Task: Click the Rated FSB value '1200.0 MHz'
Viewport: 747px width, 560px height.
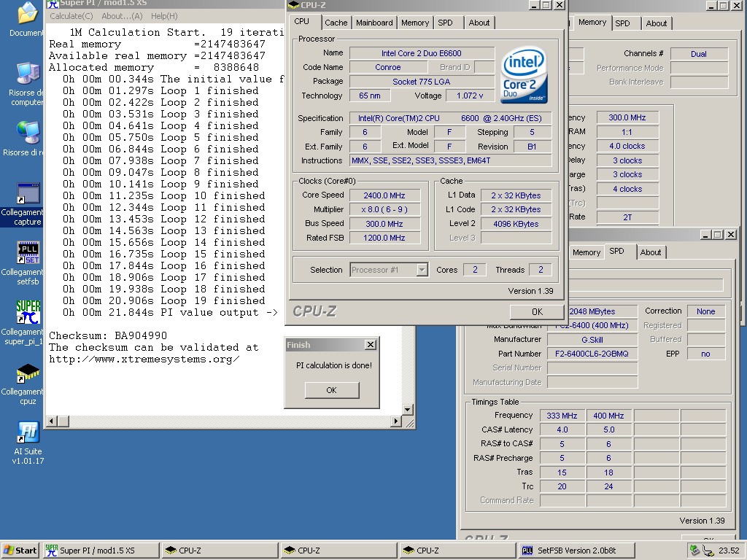Action: [384, 238]
